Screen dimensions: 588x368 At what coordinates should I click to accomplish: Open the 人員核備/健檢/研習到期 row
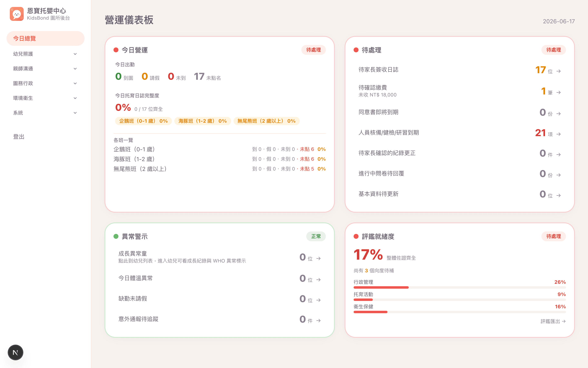point(459,133)
